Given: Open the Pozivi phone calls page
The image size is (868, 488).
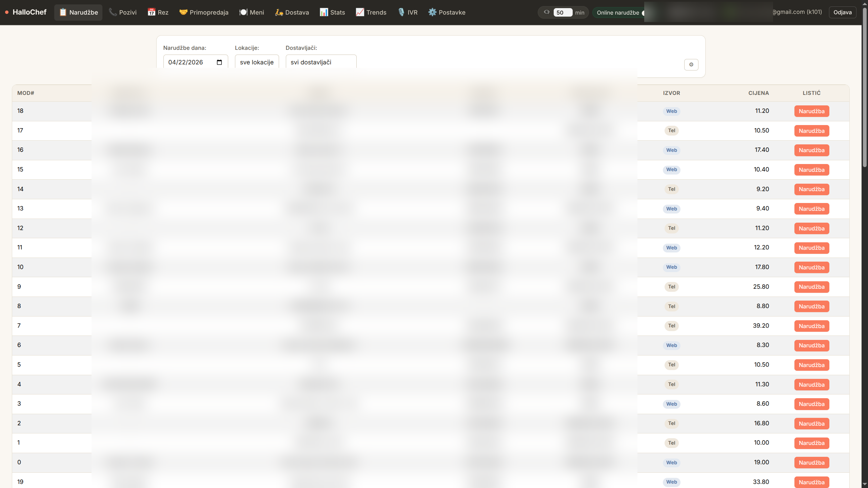Looking at the screenshot, I should pyautogui.click(x=123, y=13).
